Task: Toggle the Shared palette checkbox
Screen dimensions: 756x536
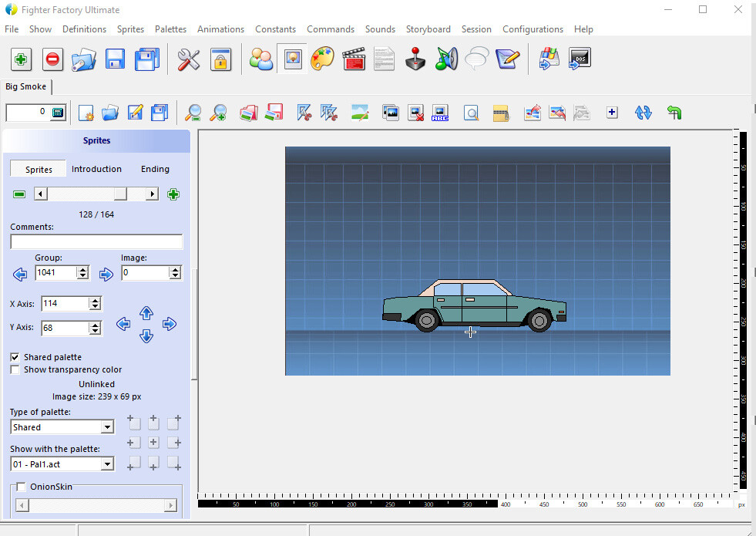Action: 15,357
